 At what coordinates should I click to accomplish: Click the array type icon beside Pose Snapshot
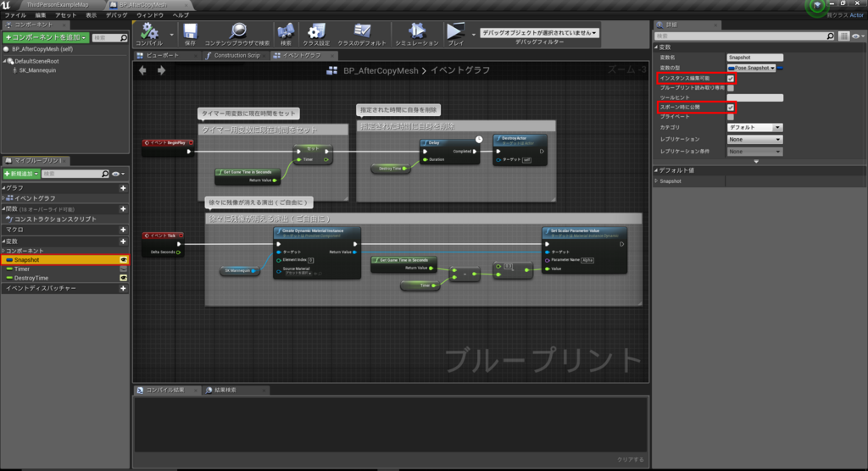780,68
